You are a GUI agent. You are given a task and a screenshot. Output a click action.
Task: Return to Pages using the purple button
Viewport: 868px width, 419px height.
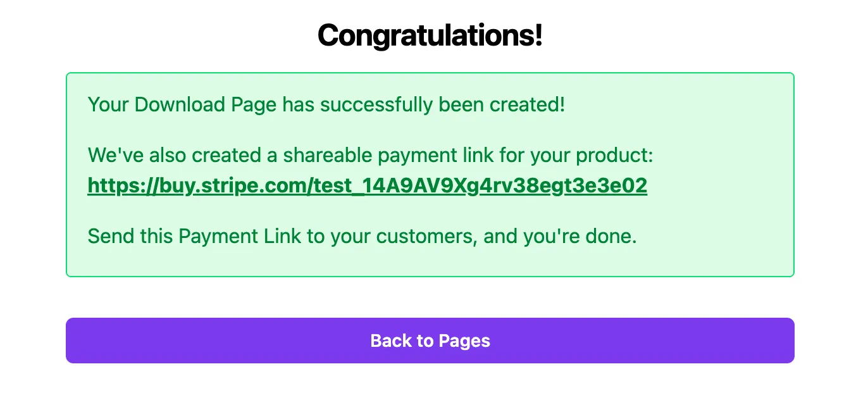pos(430,341)
